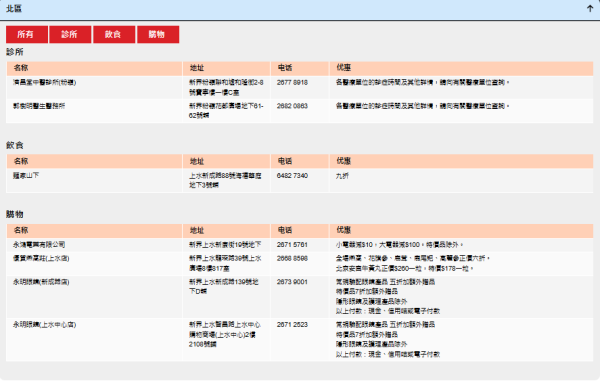Select the address containing 聯和墟和隆街2-8
Screen dimensions: 600x383
[226, 87]
